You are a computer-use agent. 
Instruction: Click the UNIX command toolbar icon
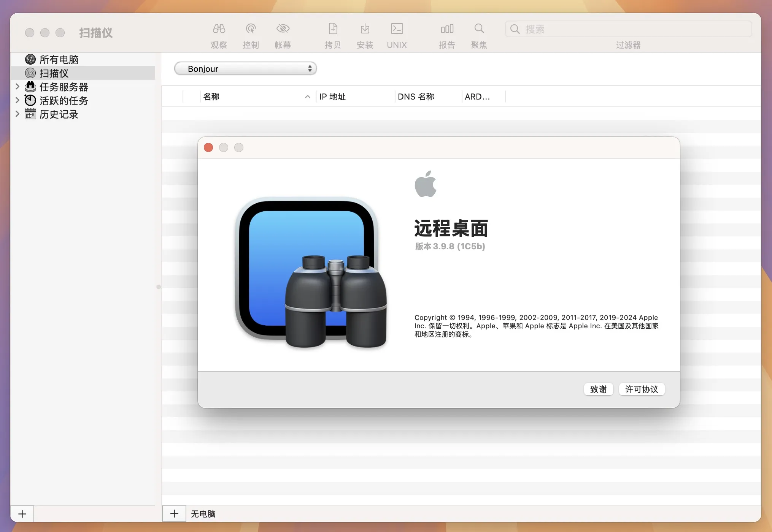(397, 28)
